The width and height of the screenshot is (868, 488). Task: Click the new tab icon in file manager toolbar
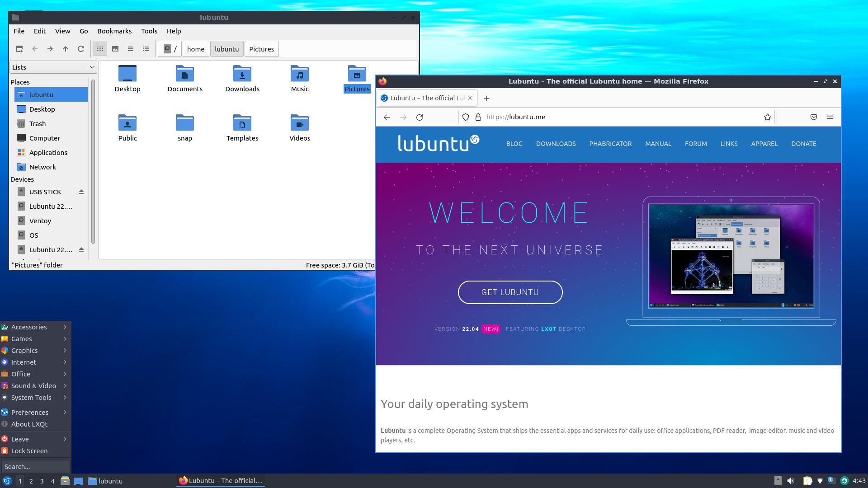click(19, 49)
